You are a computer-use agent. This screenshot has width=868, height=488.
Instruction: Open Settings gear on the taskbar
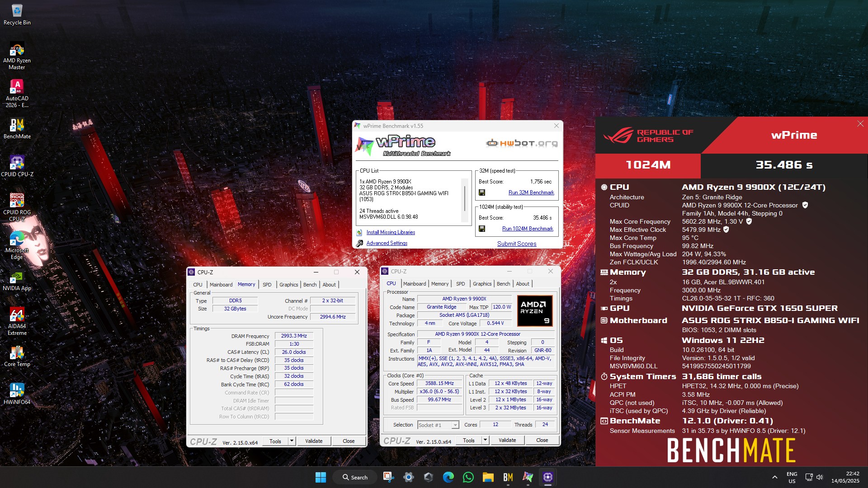pyautogui.click(x=408, y=477)
